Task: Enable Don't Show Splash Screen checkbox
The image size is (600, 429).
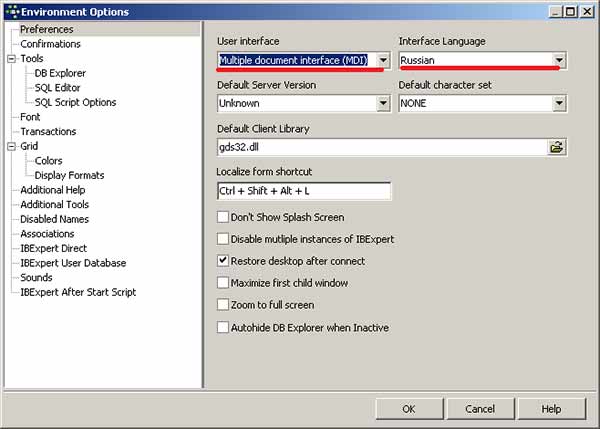Action: click(222, 217)
